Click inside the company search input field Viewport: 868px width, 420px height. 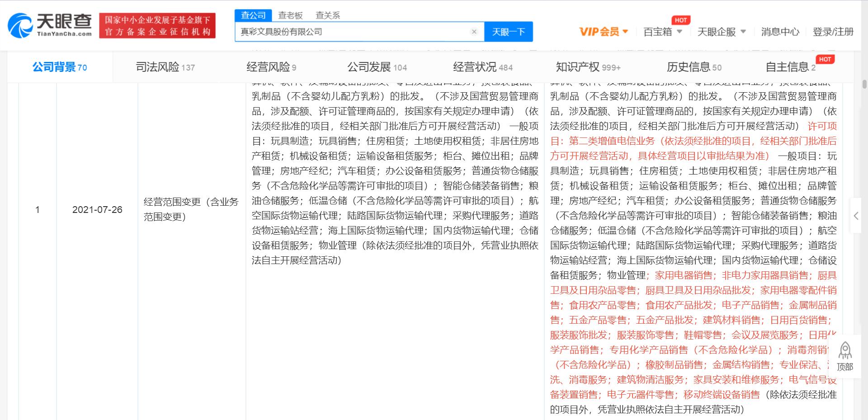click(353, 32)
